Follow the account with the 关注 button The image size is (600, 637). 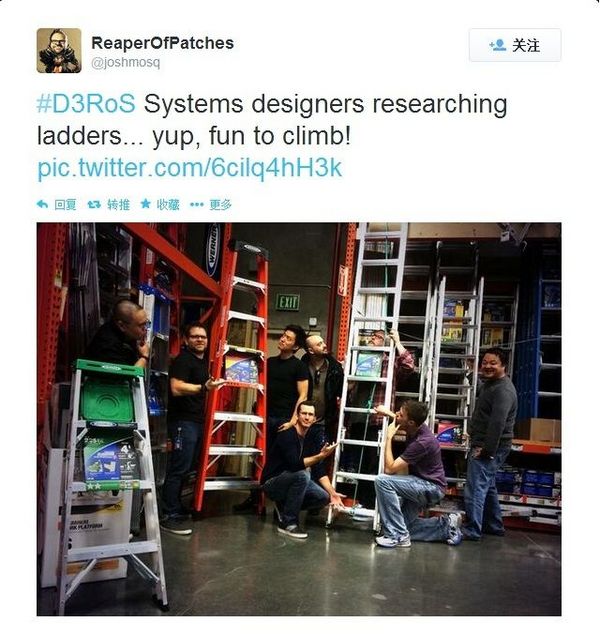(515, 45)
